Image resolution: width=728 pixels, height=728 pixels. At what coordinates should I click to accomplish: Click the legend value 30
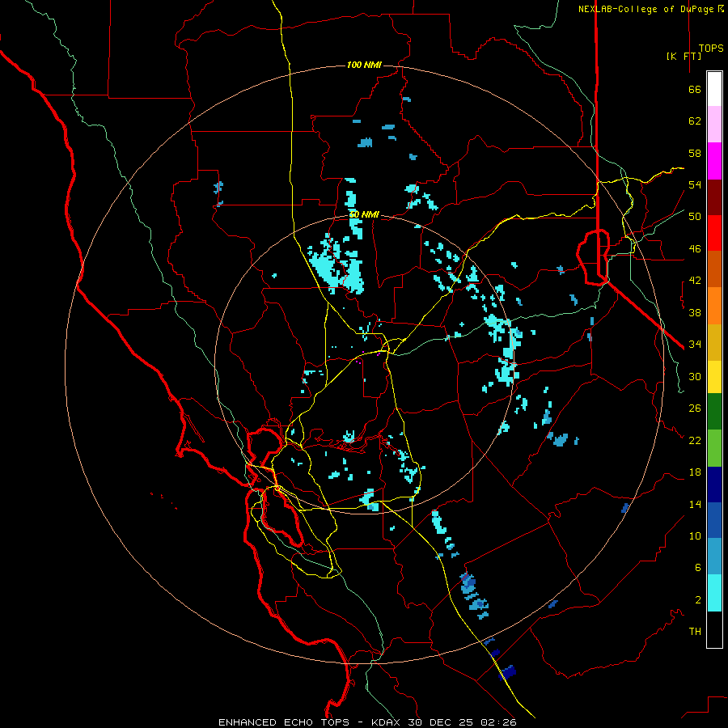(695, 376)
